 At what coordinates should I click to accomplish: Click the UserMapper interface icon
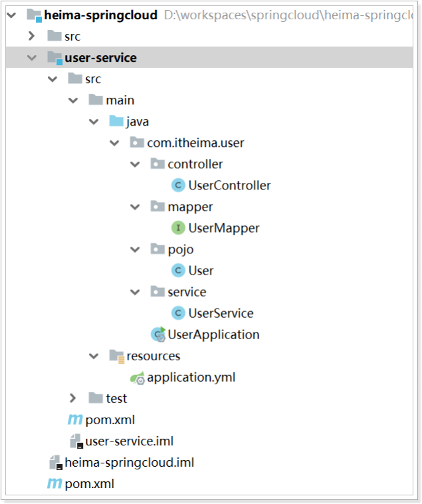click(x=177, y=228)
